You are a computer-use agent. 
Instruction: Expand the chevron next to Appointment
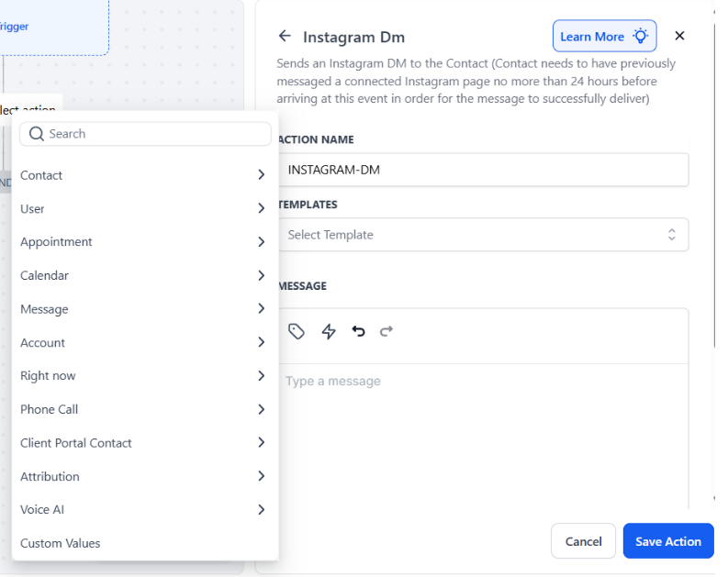(262, 241)
